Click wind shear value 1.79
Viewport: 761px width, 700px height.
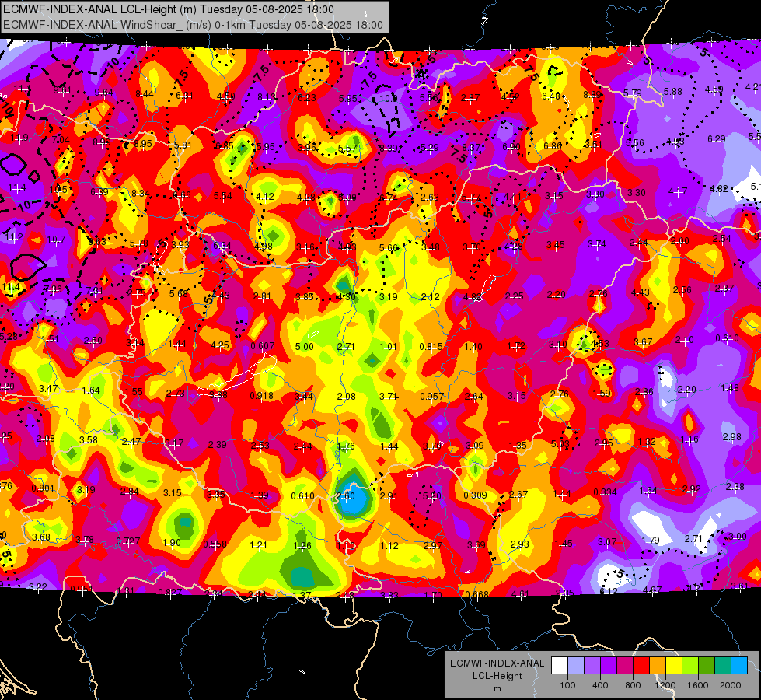[x=651, y=541]
